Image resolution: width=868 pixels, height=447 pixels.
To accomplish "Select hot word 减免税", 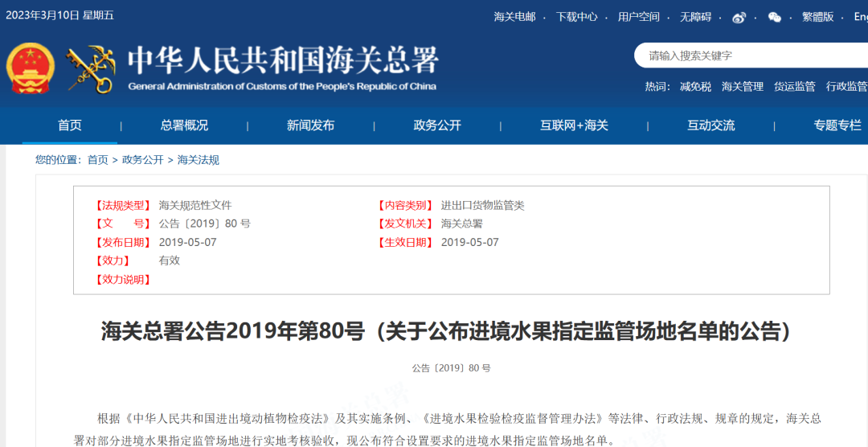I will coord(695,86).
